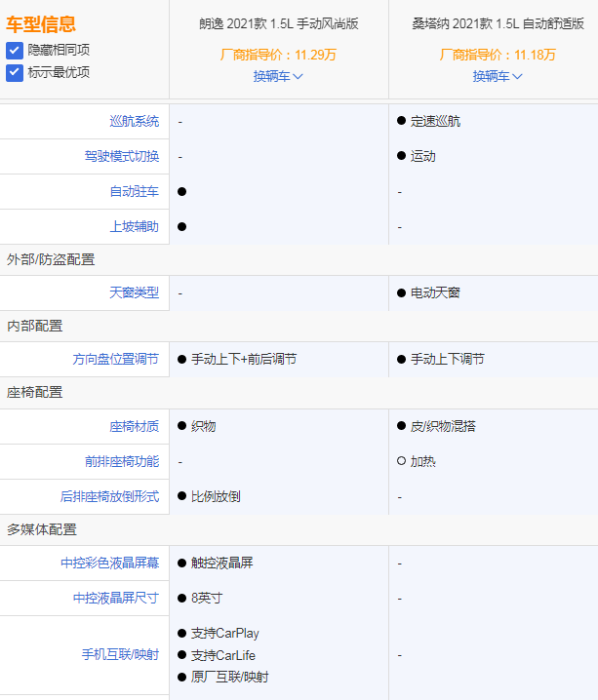Toggle the 标示最优项 checkbox
598x700 pixels.
tap(15, 71)
